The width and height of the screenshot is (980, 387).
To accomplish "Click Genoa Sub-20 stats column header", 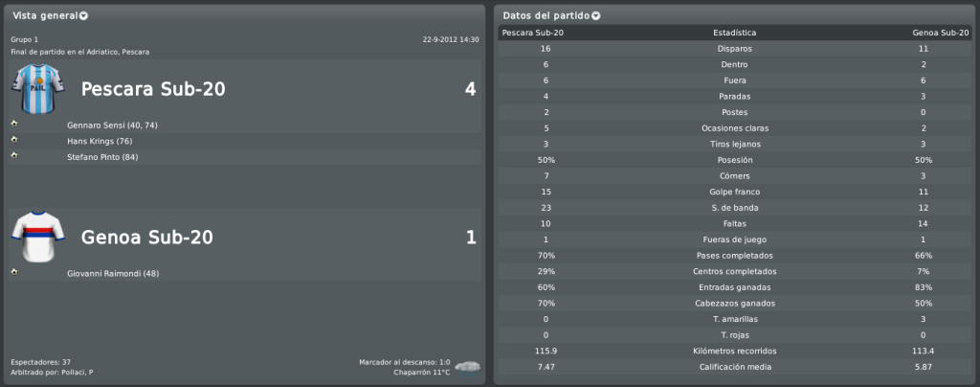I will coord(939,33).
